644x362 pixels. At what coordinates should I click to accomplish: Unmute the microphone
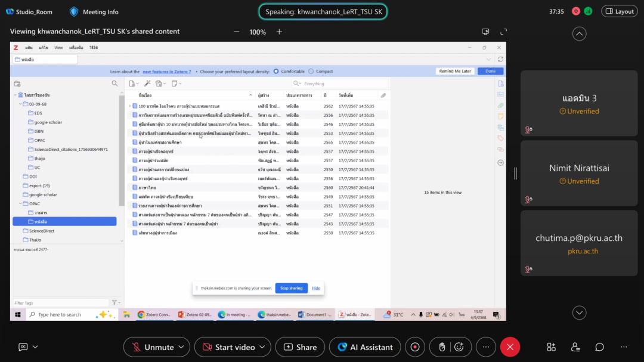click(x=153, y=347)
